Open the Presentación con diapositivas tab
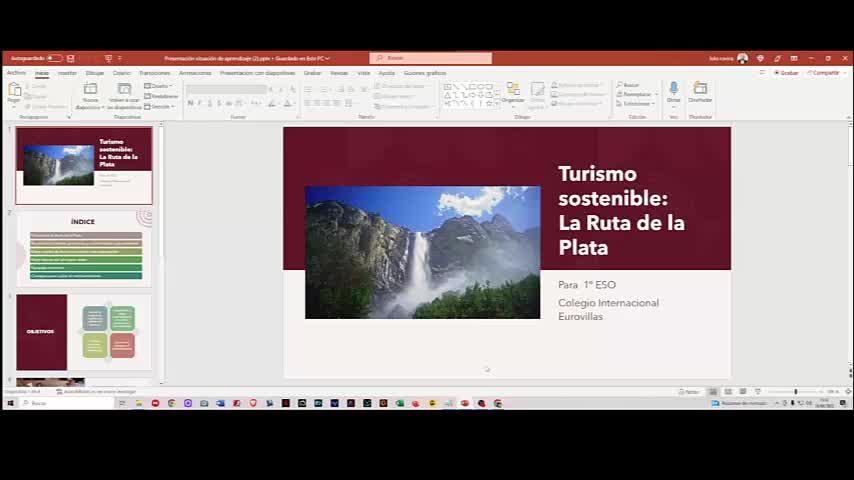This screenshot has width=854, height=480. pos(257,73)
